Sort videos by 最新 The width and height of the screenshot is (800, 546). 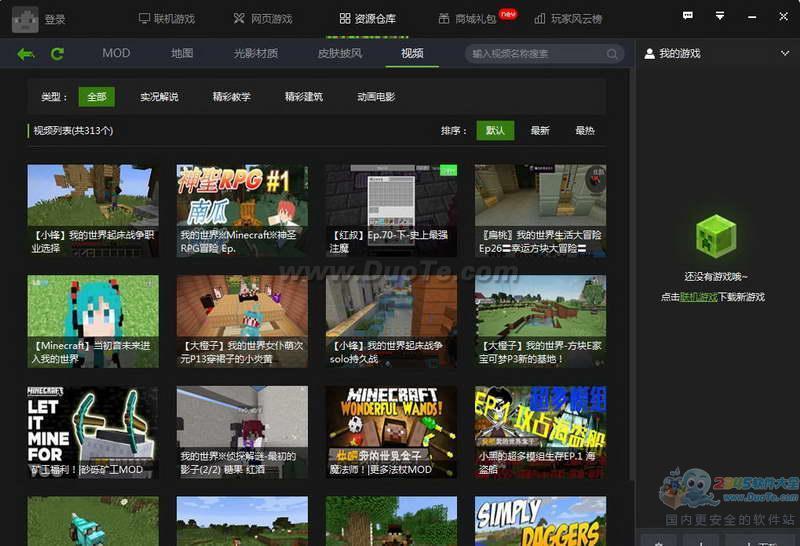point(540,131)
